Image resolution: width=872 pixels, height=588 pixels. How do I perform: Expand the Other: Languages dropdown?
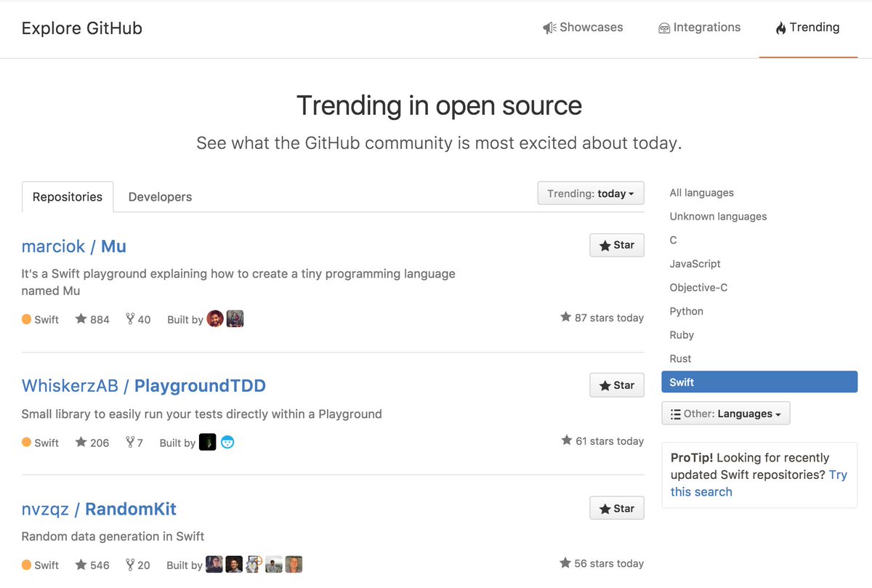pos(726,414)
